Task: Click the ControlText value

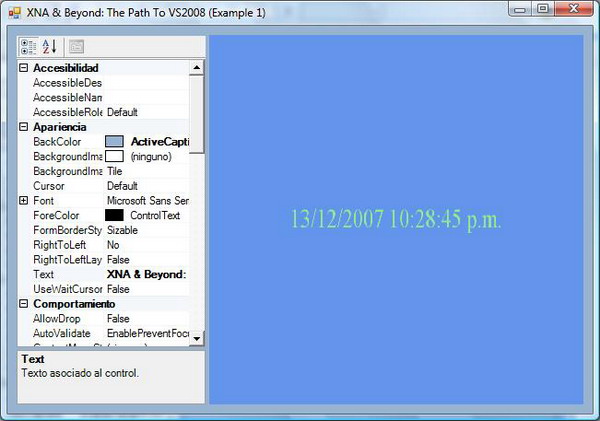Action: tap(155, 215)
